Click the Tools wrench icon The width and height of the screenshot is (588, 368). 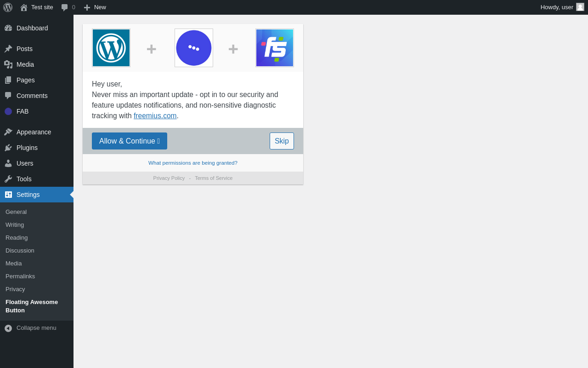point(8,179)
